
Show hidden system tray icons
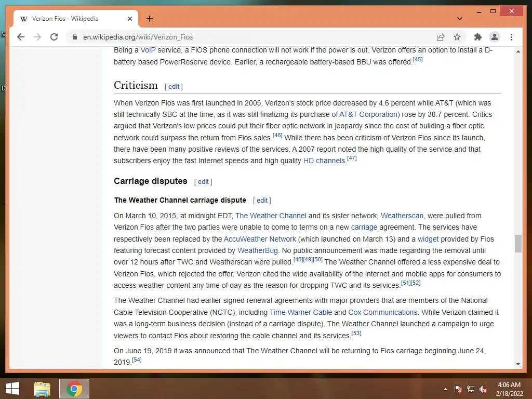click(x=445, y=389)
